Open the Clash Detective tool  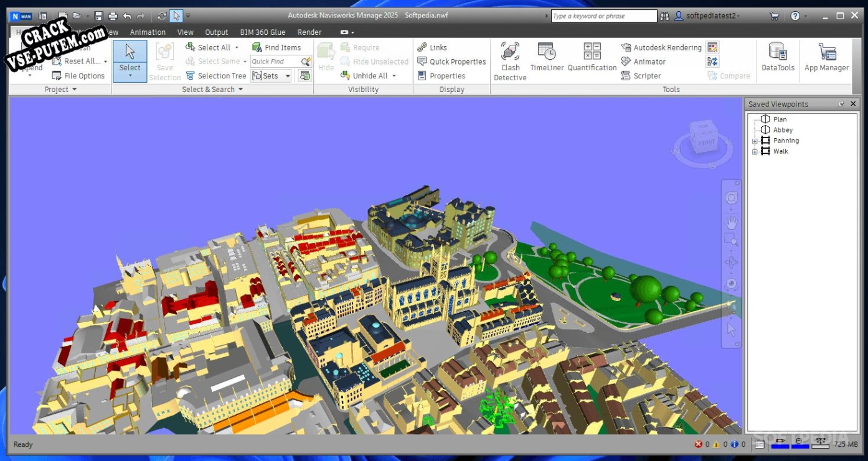pos(510,61)
